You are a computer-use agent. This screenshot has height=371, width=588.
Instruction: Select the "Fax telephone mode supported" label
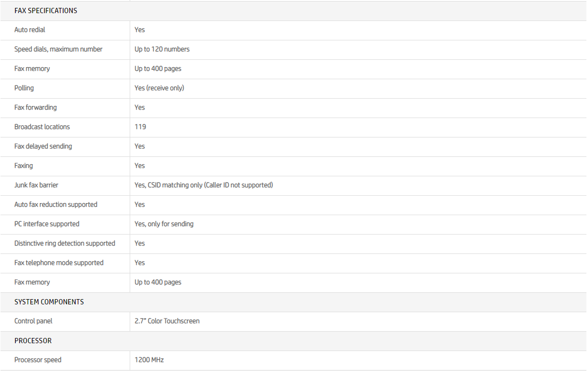(x=59, y=263)
